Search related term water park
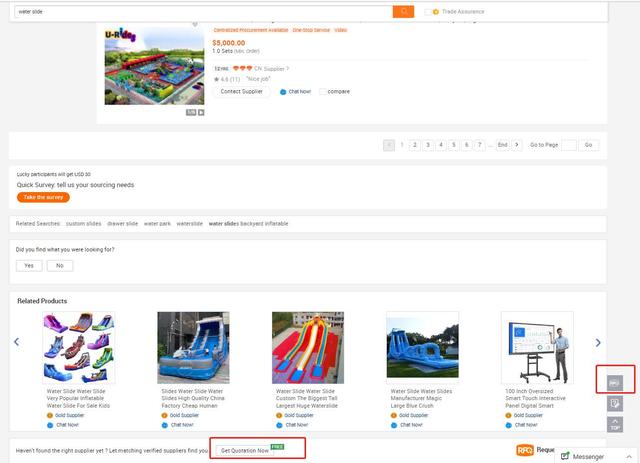The height and width of the screenshot is (463, 640). (x=157, y=224)
